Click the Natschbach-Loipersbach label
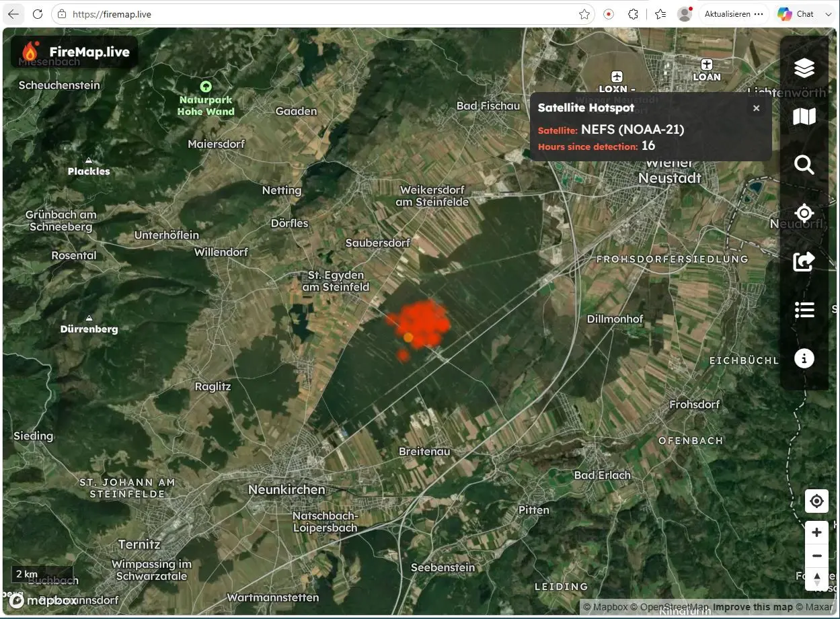This screenshot has height=619, width=840. [326, 522]
